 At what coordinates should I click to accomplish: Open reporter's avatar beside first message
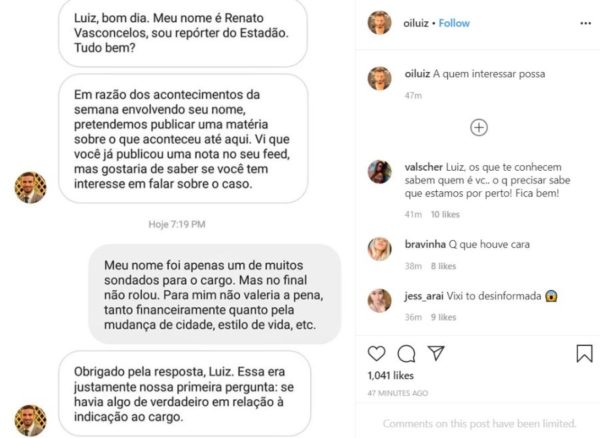pyautogui.click(x=31, y=187)
